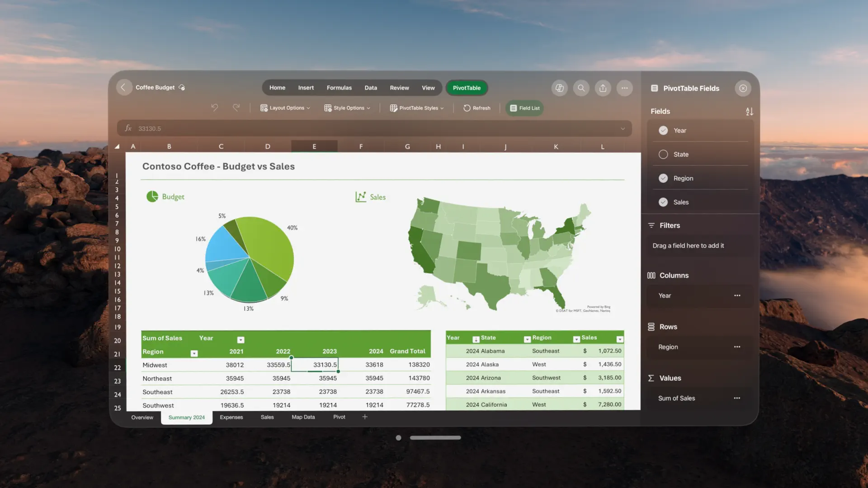Switch to the PivotTable ribbon tab
This screenshot has width=868, height=488.
point(467,88)
